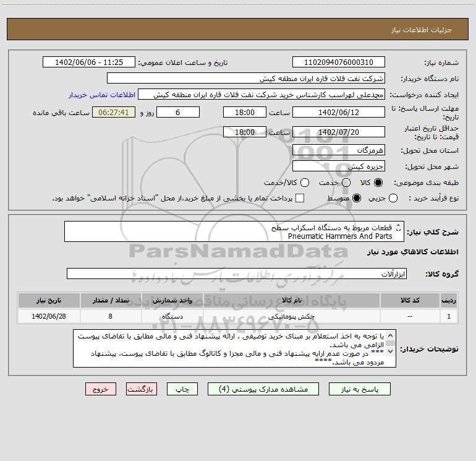Click the گروه کالا field ابزارآلات
This screenshot has width=476, height=461.
(x=237, y=274)
